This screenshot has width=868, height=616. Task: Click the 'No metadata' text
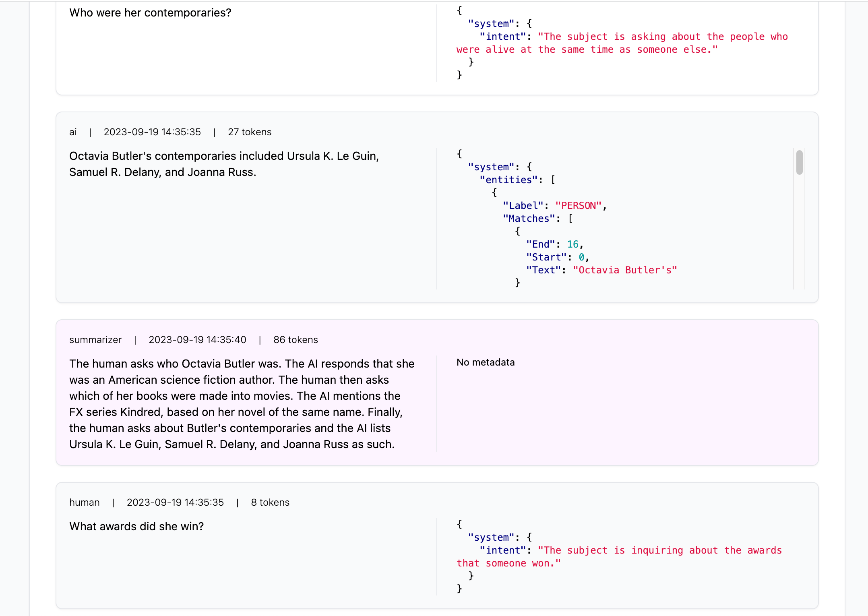(x=486, y=362)
